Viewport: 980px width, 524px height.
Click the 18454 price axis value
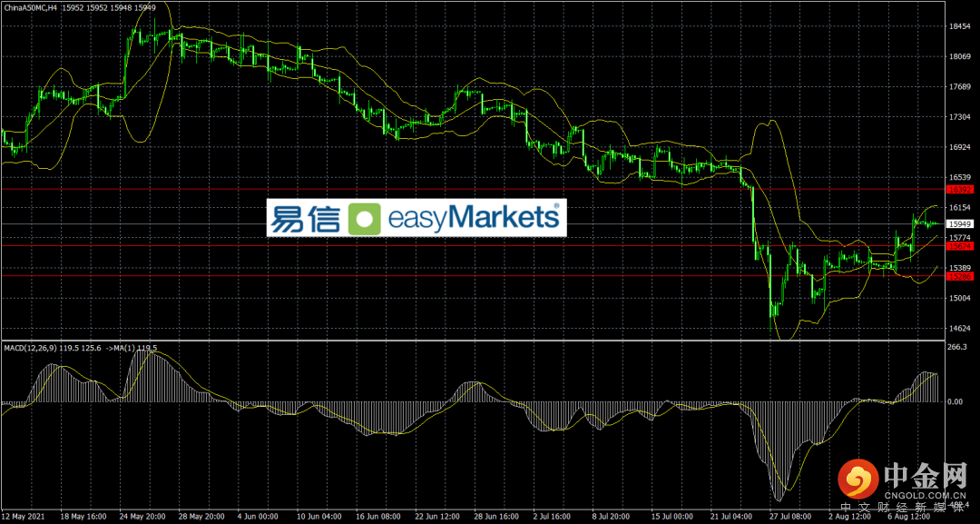(959, 26)
